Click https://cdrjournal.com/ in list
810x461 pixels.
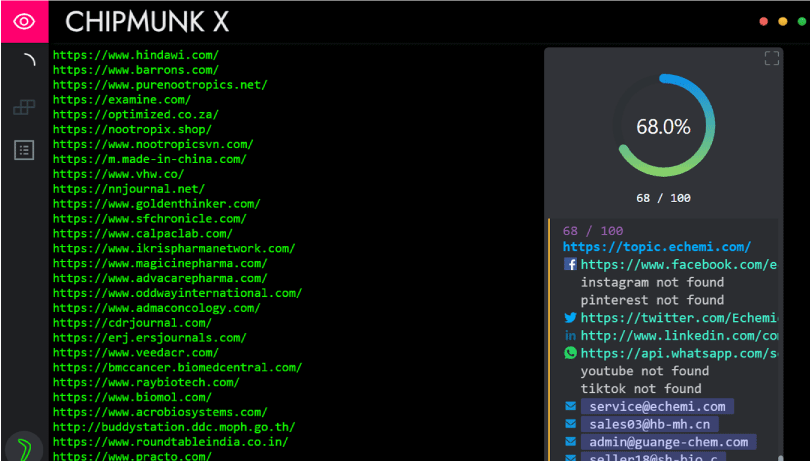tap(132, 324)
